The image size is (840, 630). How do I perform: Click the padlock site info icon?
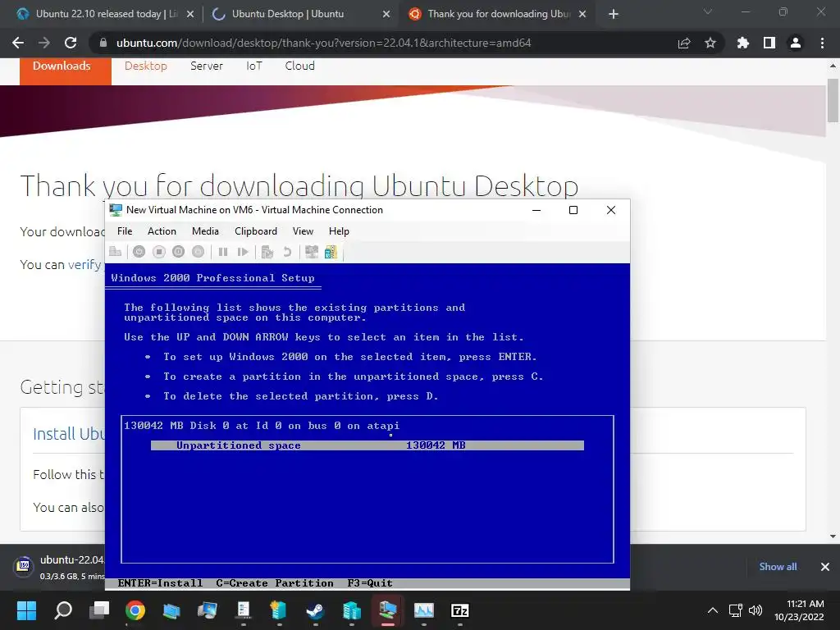tap(103, 43)
